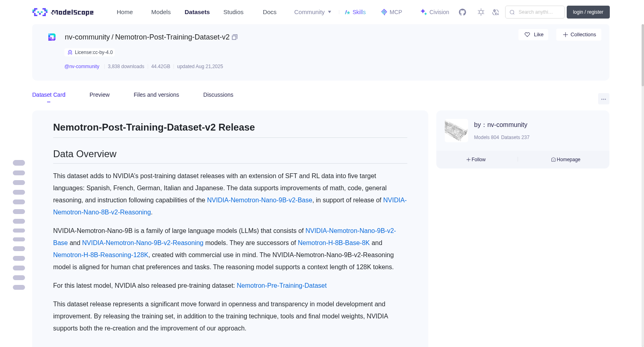Click the Skills sparkle icon in navigation

[x=347, y=12]
